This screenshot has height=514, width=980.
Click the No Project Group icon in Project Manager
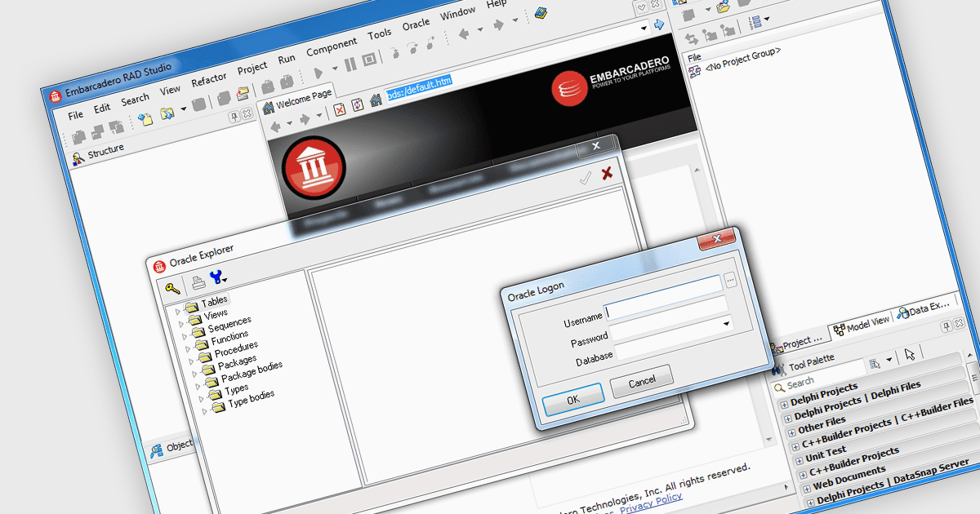pyautogui.click(x=695, y=71)
